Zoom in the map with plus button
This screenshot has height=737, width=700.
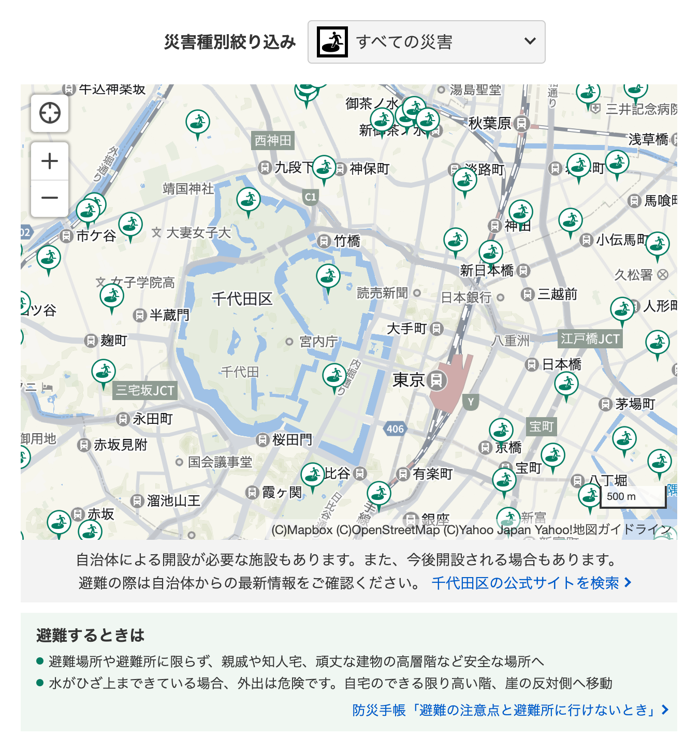(50, 161)
